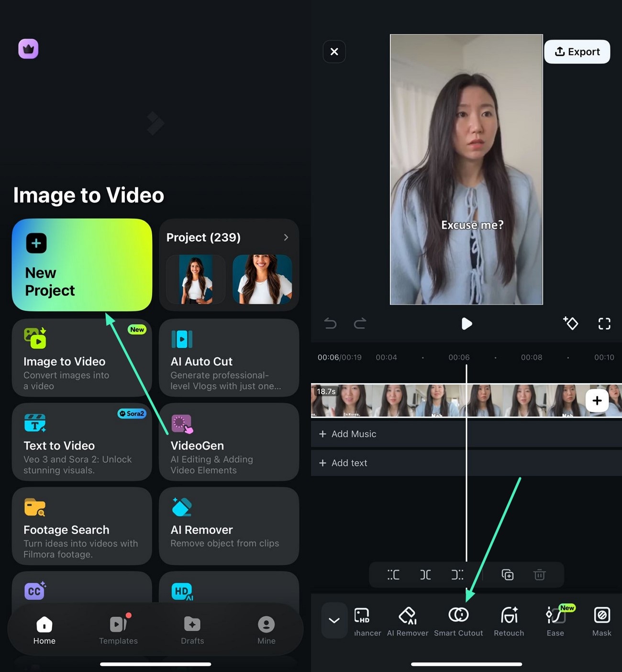Screen dimensions: 622x672
Task: Open the Ease keyframe tool
Action: [555, 619]
